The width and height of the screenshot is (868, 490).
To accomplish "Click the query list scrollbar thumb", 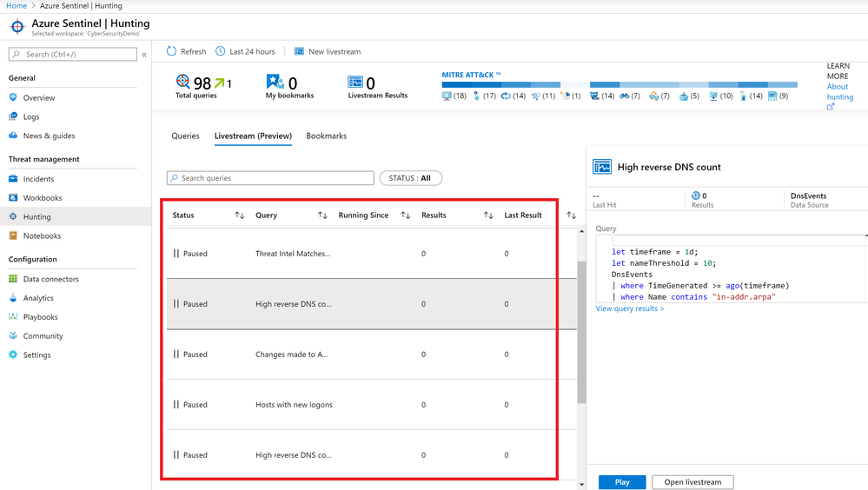I will coord(581,332).
